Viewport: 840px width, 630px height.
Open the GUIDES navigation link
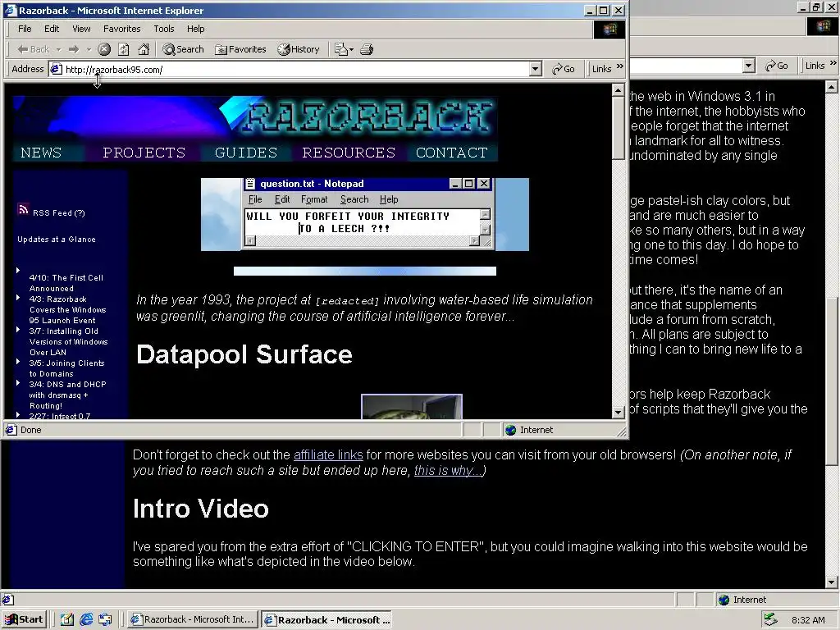pyautogui.click(x=246, y=153)
